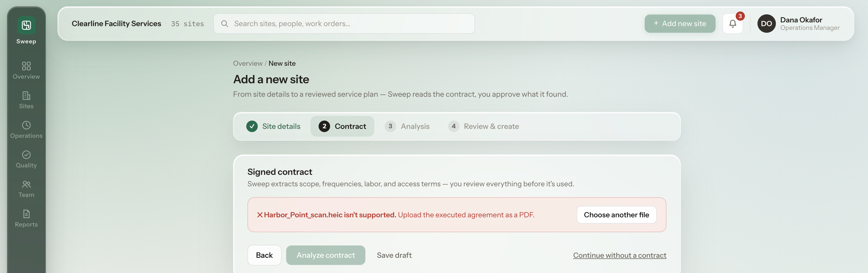Click the DO profile avatar
868x273 pixels.
tap(766, 24)
